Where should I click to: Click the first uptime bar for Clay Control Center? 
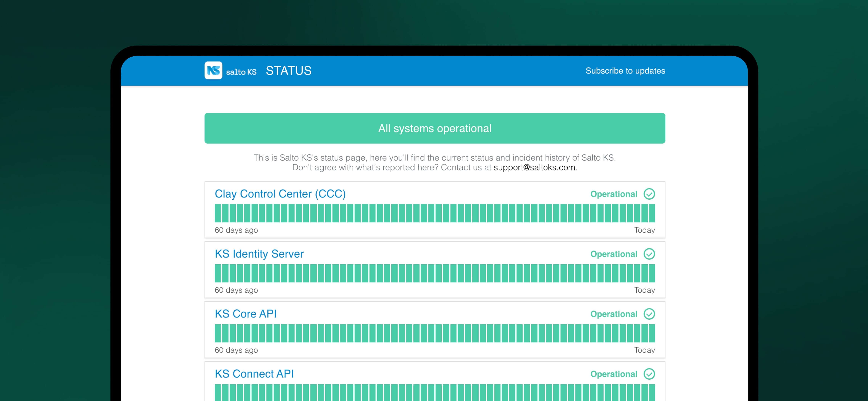pyautogui.click(x=218, y=213)
